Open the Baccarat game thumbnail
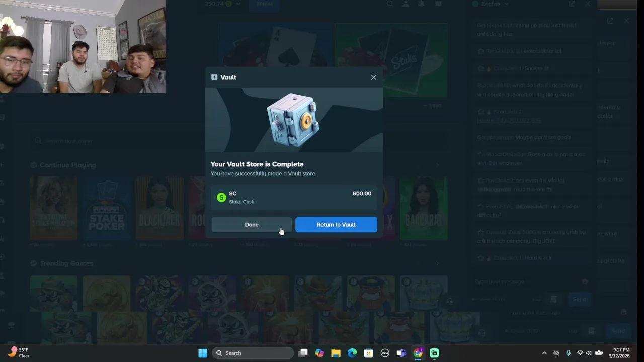The width and height of the screenshot is (644, 362). [x=424, y=209]
